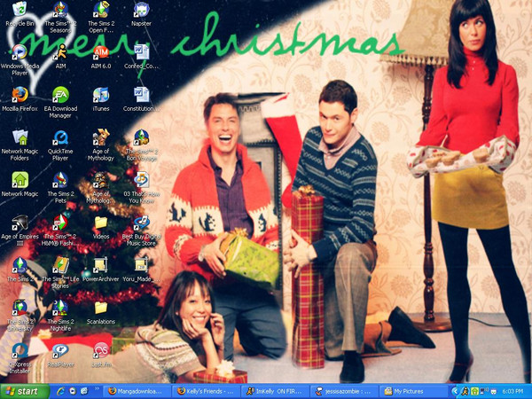Viewport: 532px width, 399px height.
Task: Open the jessisazombie chat taskbar window
Action: pos(345,392)
